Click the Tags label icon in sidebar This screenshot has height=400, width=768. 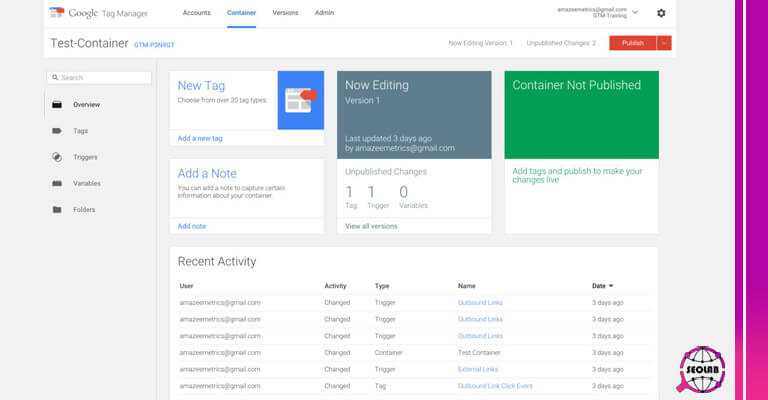(57, 131)
